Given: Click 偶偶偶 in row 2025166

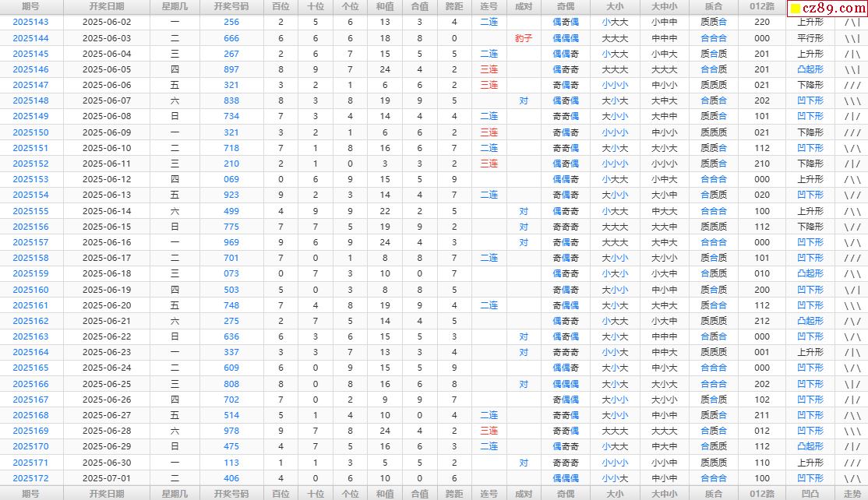Looking at the screenshot, I should pyautogui.click(x=566, y=384).
